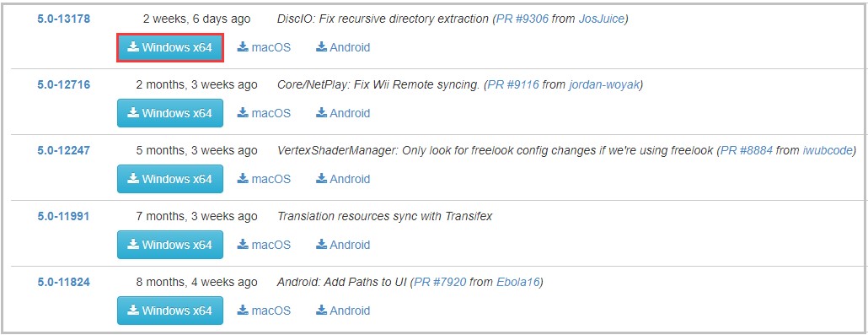
Task: Open PR #9306 link
Action: (522, 19)
